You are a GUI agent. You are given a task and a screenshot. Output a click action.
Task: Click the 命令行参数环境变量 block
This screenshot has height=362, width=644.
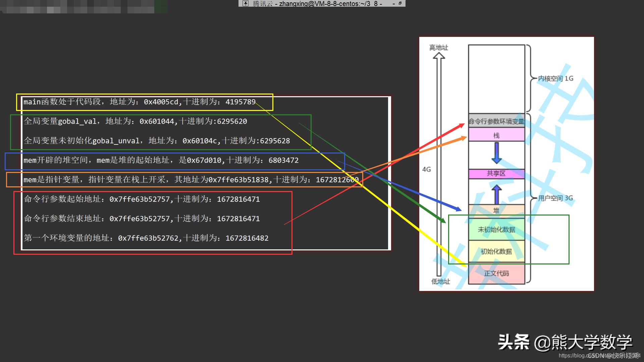(496, 121)
